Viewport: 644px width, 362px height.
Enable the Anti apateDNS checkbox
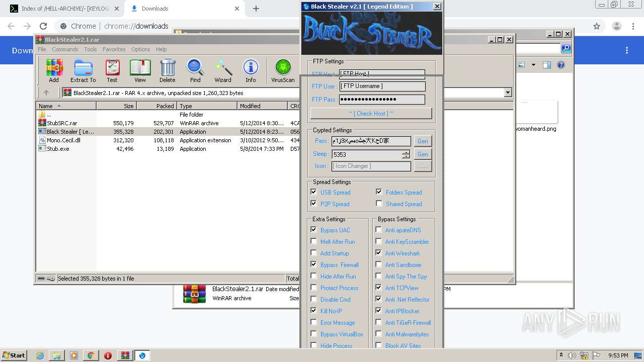378,230
